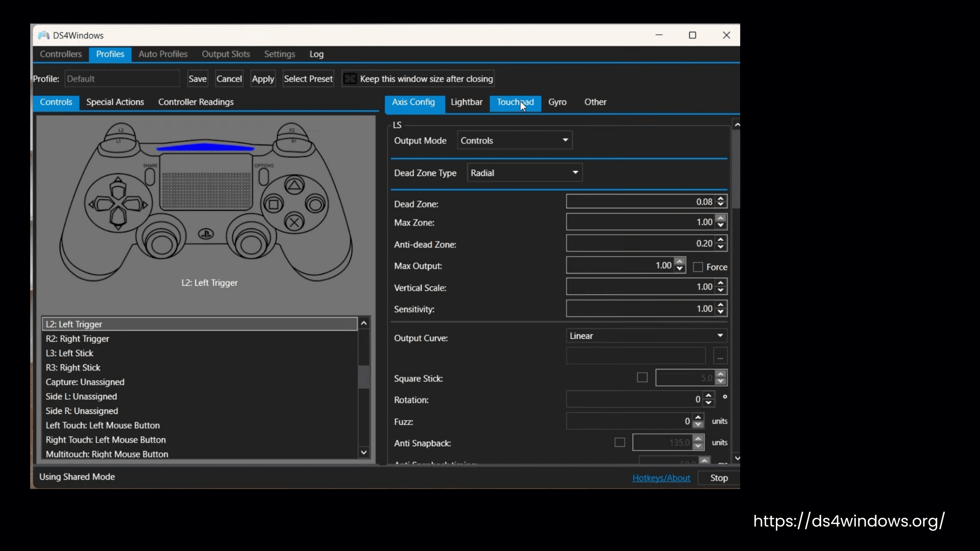Open the Output Slots tab
980x551 pixels.
click(x=226, y=54)
